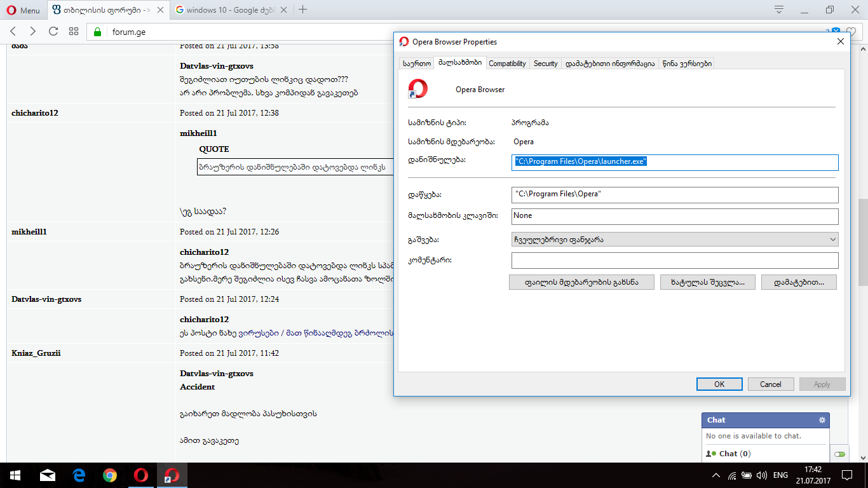Screen dimensions: 868x488
Task: Open the Opera Menu button
Action: pyautogui.click(x=23, y=10)
